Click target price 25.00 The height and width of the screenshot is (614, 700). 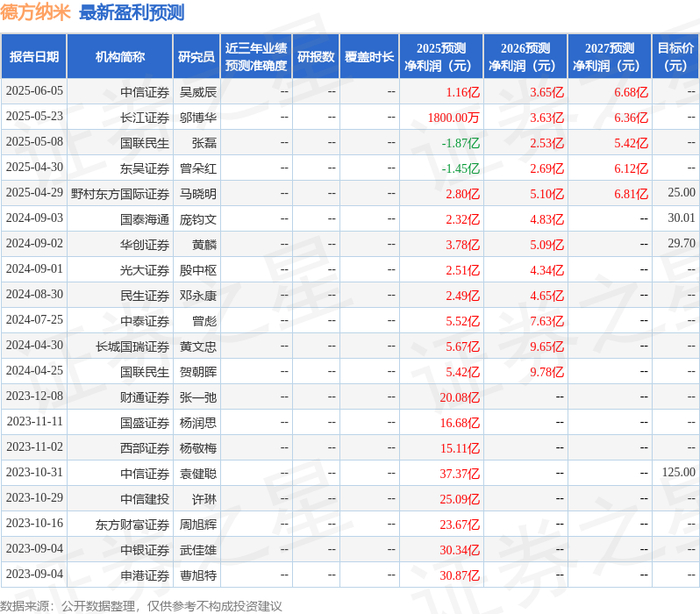(x=682, y=192)
